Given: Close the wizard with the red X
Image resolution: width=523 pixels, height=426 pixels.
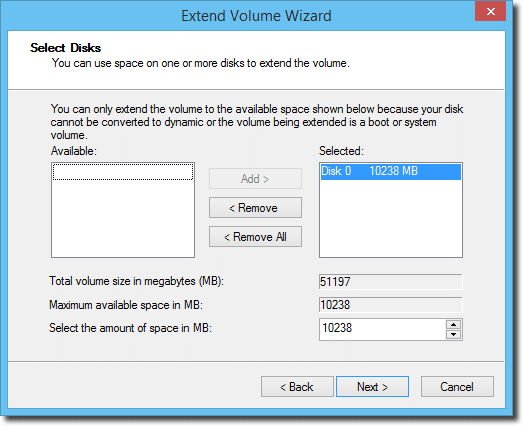Looking at the screenshot, I should pos(490,11).
